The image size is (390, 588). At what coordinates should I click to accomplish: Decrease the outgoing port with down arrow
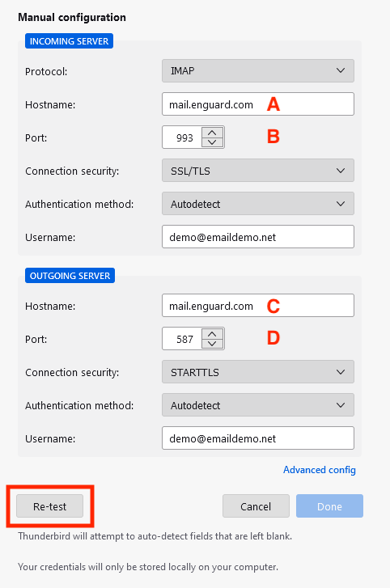tap(212, 344)
